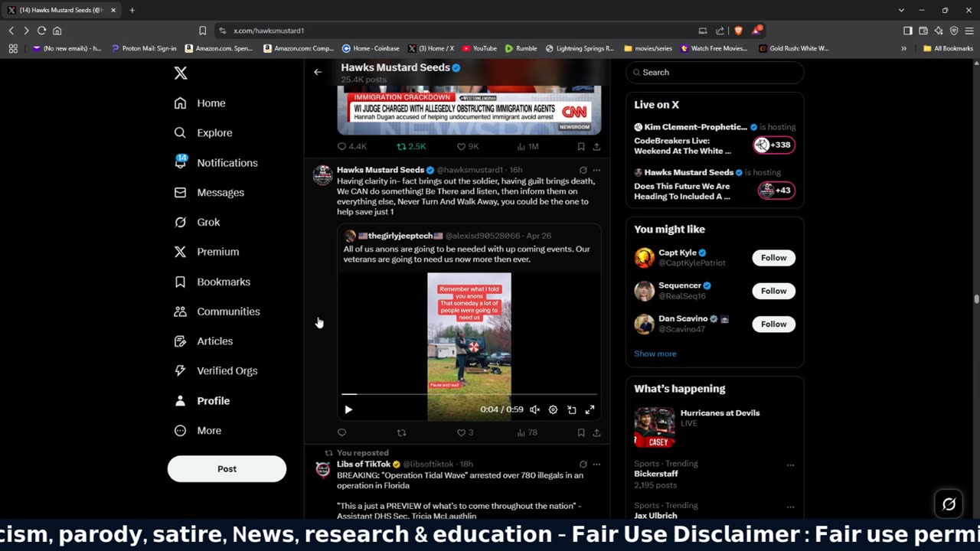Open the YouTube bookmark
Screen dimensions: 980x551
(479, 48)
